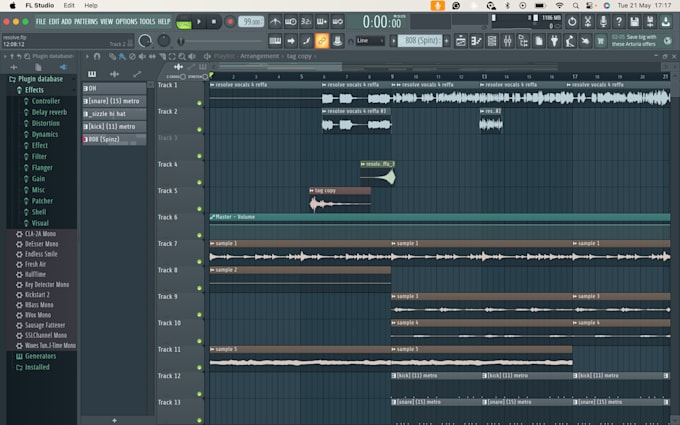Open the 808 (Spinz) pattern selector
Screen dimensions: 680x425
pos(420,41)
